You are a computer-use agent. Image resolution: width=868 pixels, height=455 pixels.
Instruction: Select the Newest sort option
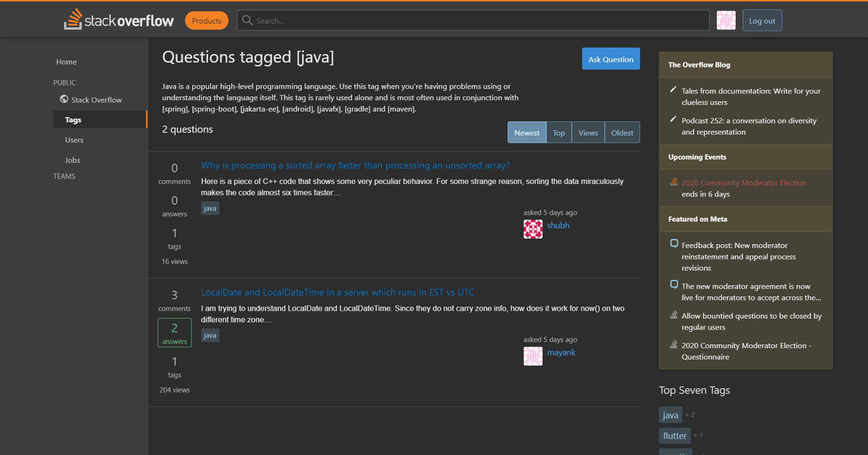pyautogui.click(x=527, y=132)
